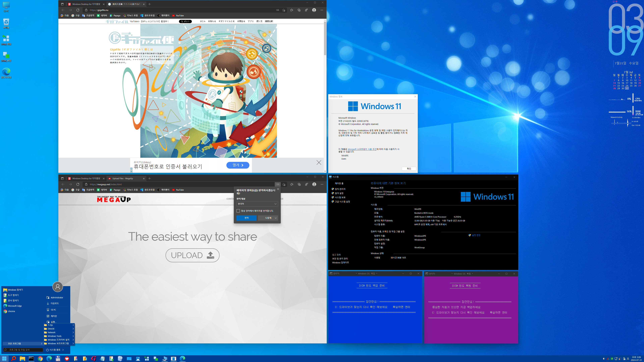Screen dimensions: 644x362
Task: Click the Start button on the taskbar
Action: pyautogui.click(x=4, y=358)
